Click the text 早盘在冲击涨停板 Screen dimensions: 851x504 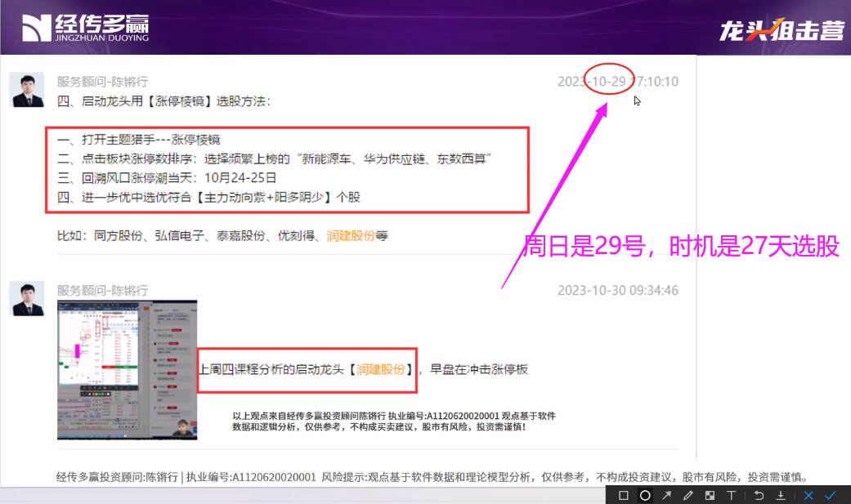(479, 369)
